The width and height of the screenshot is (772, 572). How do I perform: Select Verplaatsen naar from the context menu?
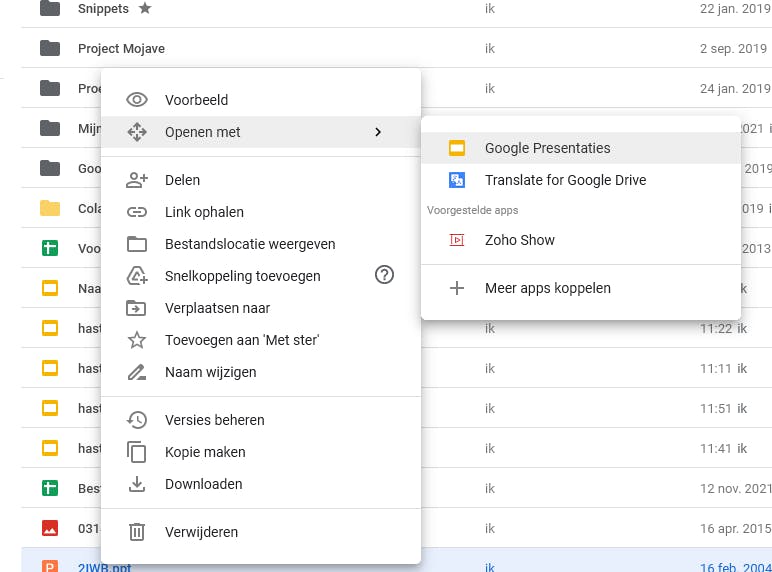click(x=217, y=308)
